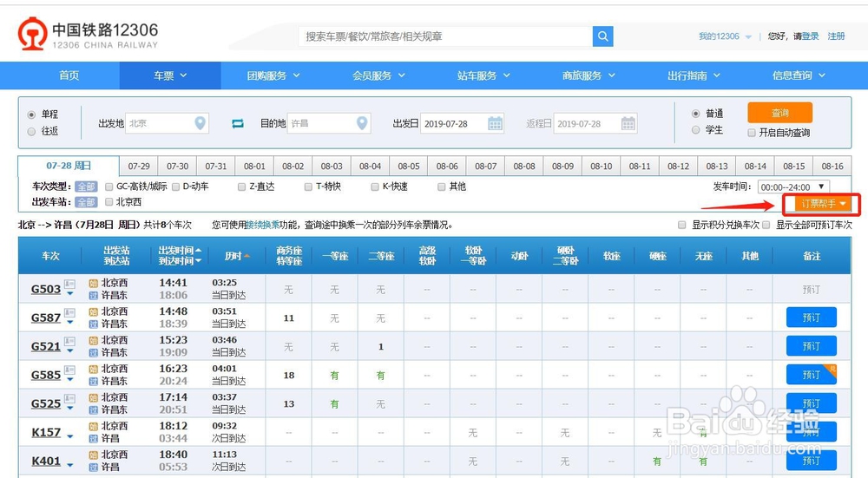Click the location pin in departure field
This screenshot has width=868, height=478.
[201, 123]
